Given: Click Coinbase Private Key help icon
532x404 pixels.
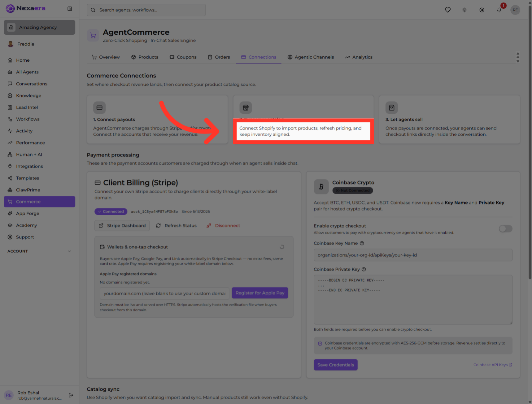Looking at the screenshot, I should click(364, 269).
